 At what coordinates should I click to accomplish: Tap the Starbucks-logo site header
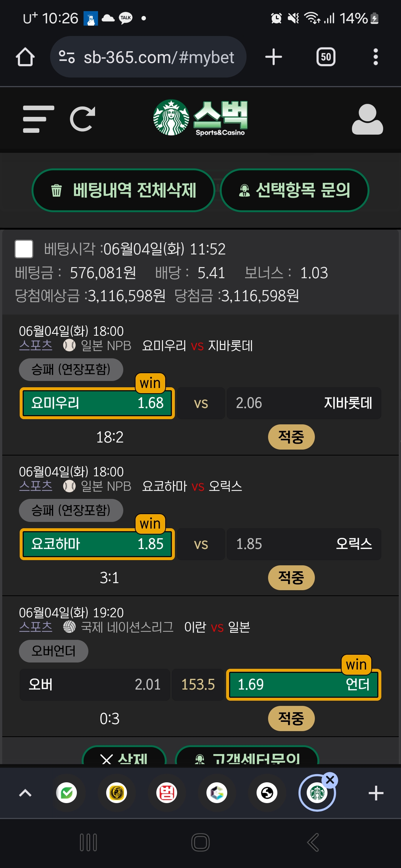200,118
